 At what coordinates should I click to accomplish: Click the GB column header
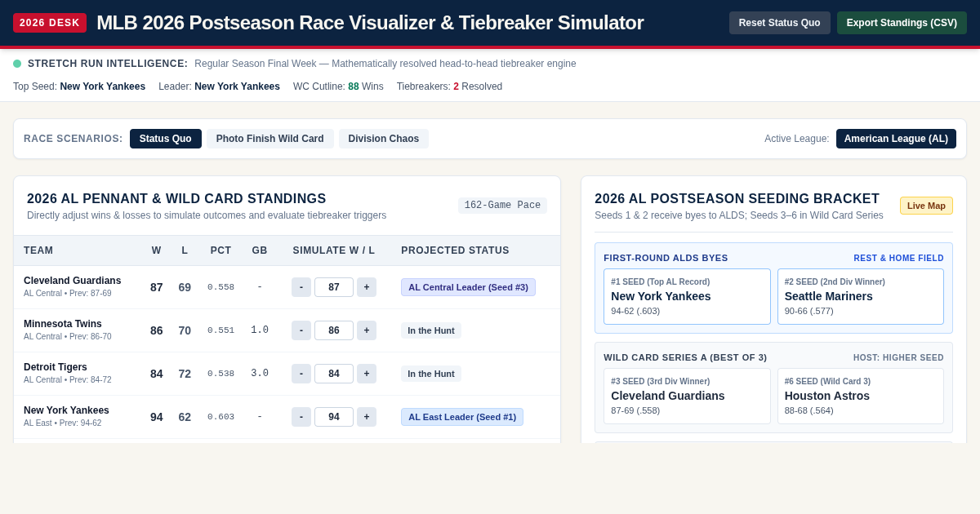pyautogui.click(x=260, y=250)
